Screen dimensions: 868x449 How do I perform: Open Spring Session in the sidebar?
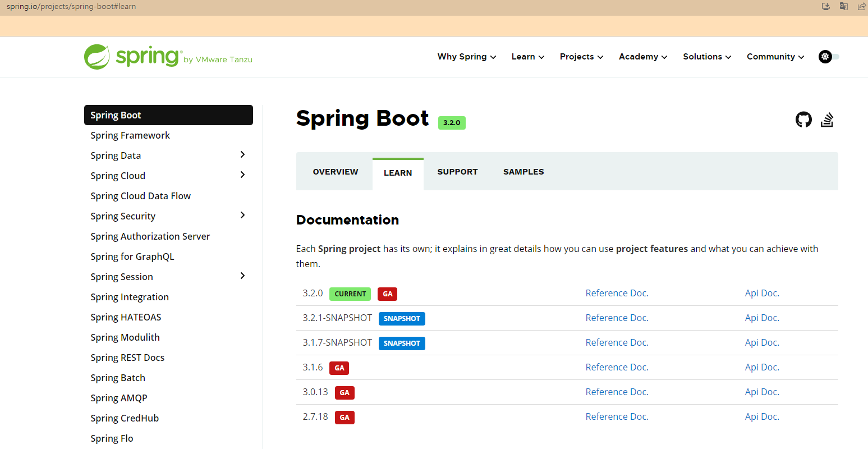click(x=122, y=277)
